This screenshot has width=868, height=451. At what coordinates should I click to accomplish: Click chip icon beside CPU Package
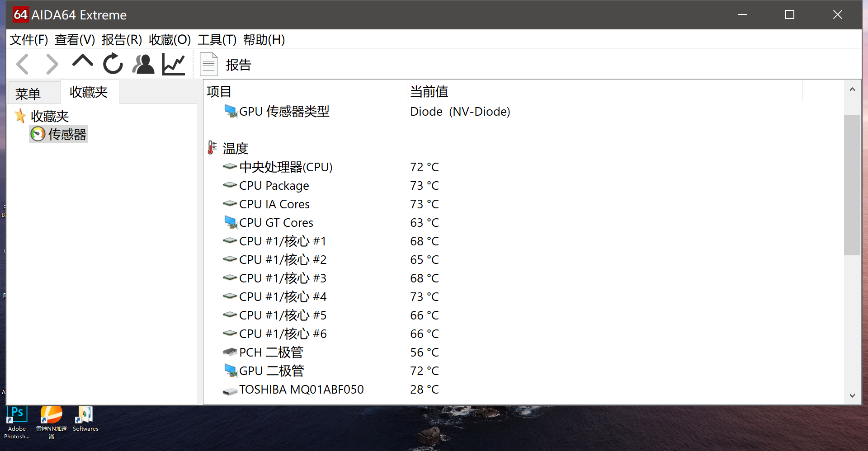230,185
